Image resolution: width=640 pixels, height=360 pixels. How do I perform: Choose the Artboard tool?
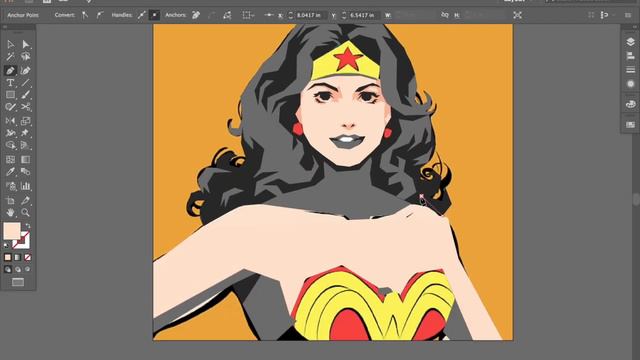pyautogui.click(x=10, y=200)
